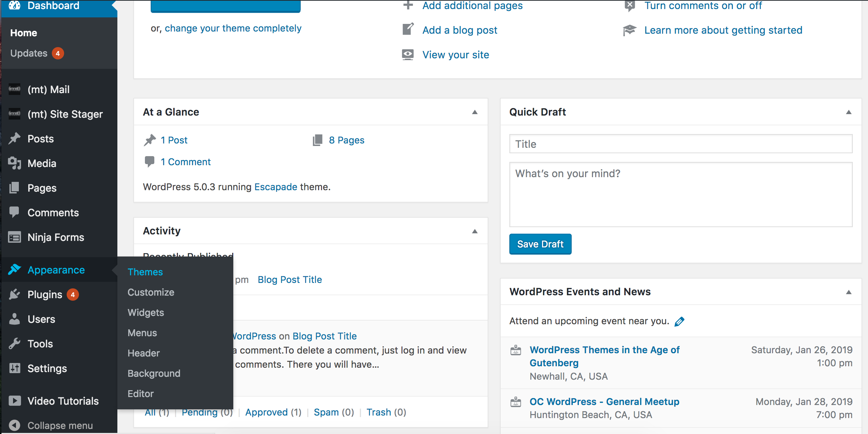Open the '1 Comment' link

[186, 162]
